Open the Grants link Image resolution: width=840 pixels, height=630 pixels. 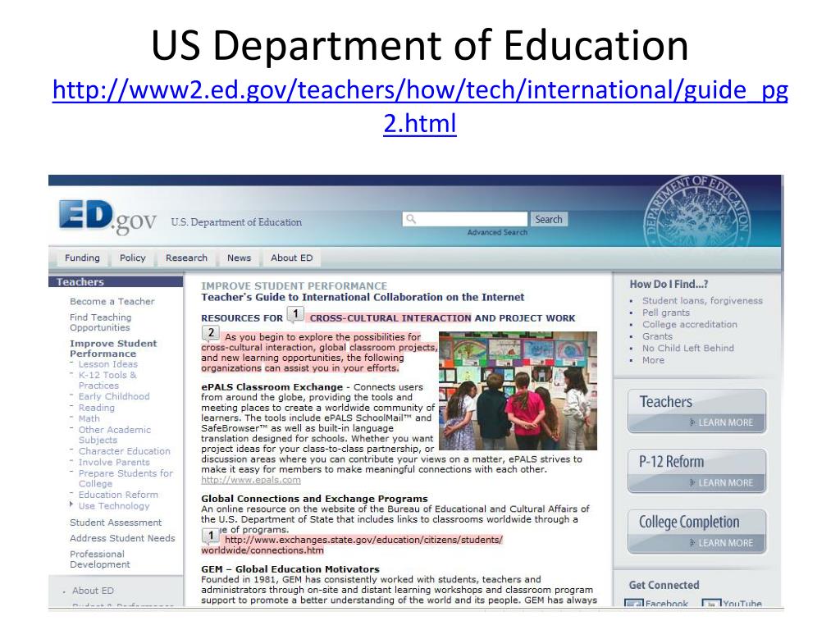pos(657,336)
